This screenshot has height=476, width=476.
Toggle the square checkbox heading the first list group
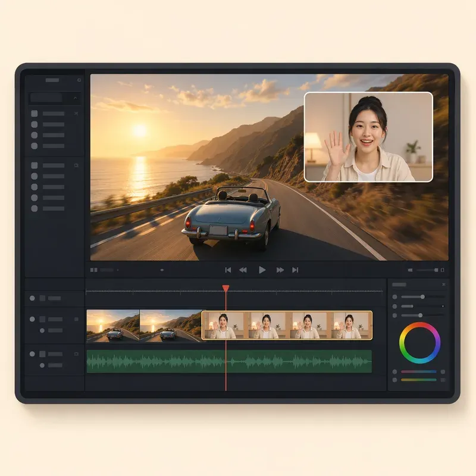point(35,114)
